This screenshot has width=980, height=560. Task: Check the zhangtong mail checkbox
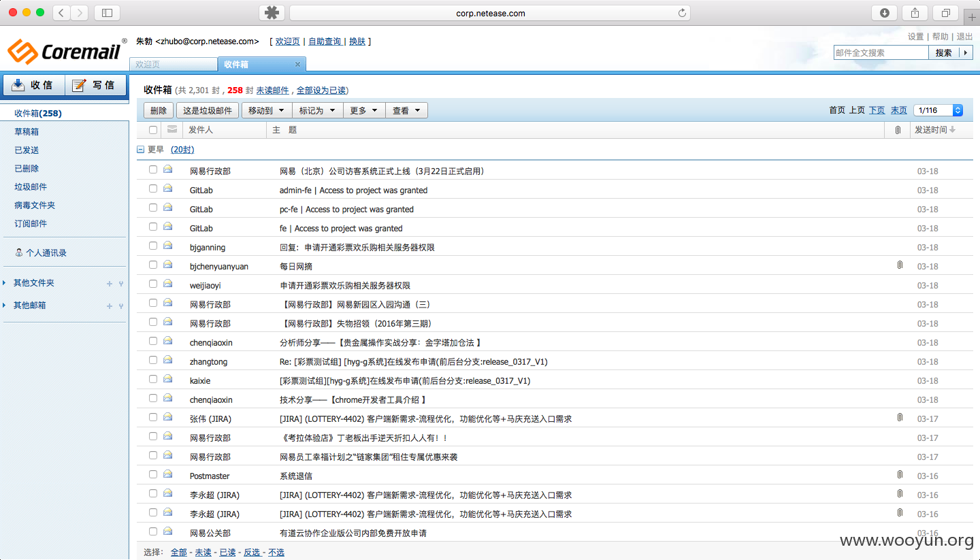click(x=153, y=360)
